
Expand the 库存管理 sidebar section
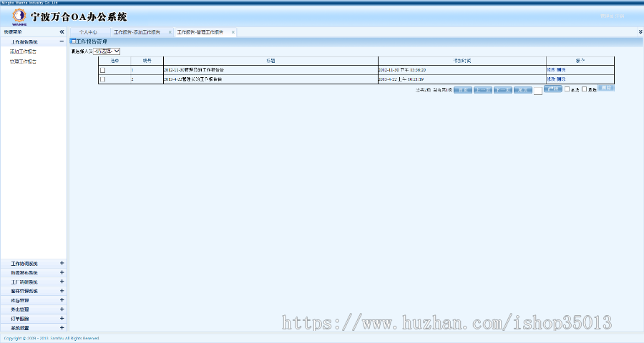coord(62,300)
